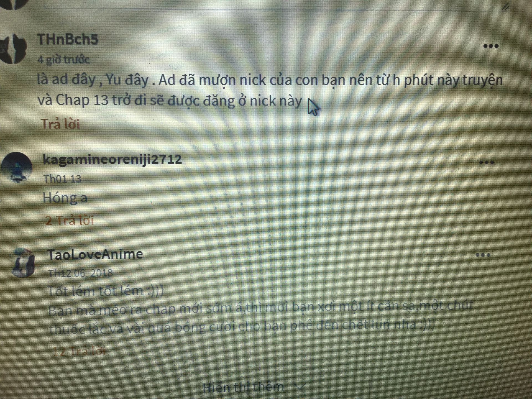The width and height of the screenshot is (532, 399).
Task: Open options menu for TaoLoveAnime's comment
Action: pyautogui.click(x=483, y=255)
